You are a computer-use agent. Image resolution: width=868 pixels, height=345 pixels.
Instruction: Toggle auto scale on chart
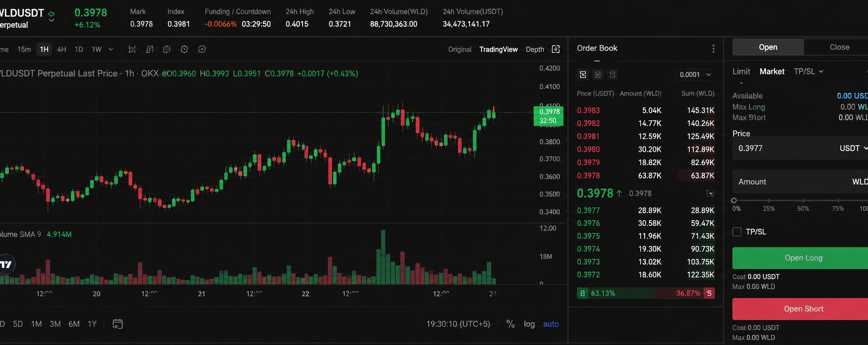click(x=551, y=324)
